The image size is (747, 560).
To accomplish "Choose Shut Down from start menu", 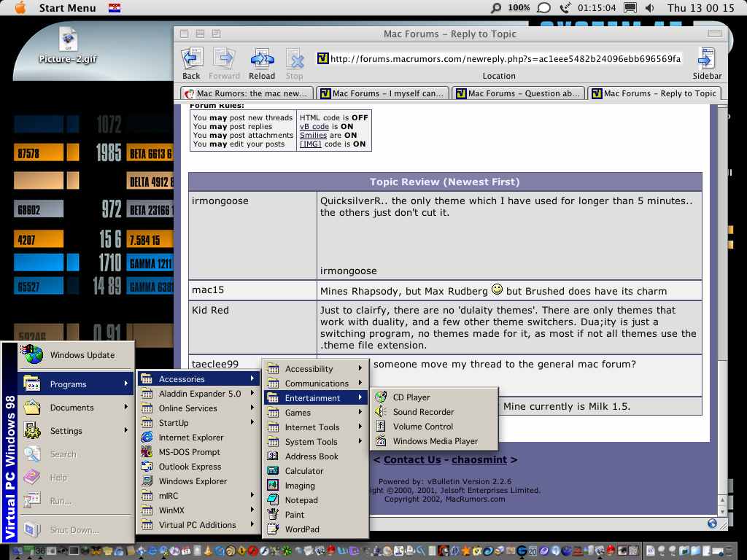I will [x=76, y=530].
